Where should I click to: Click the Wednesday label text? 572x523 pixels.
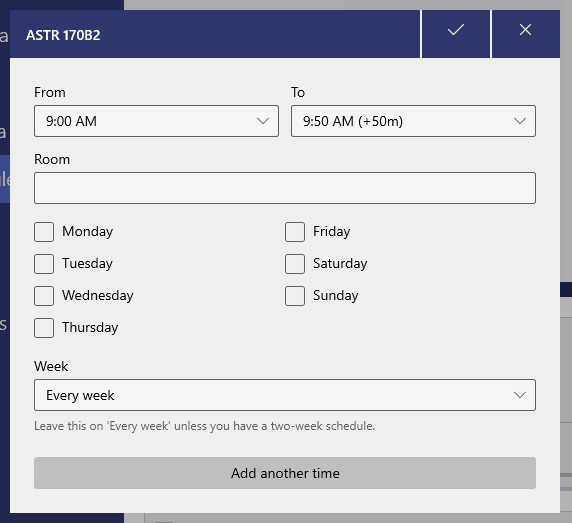98,295
